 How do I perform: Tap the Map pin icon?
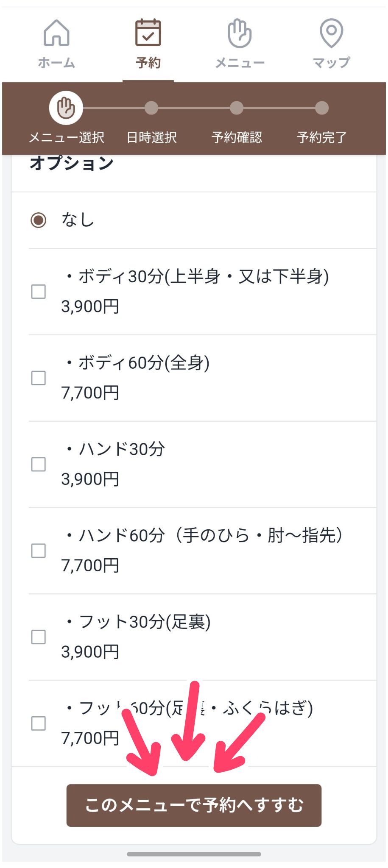coord(331,33)
